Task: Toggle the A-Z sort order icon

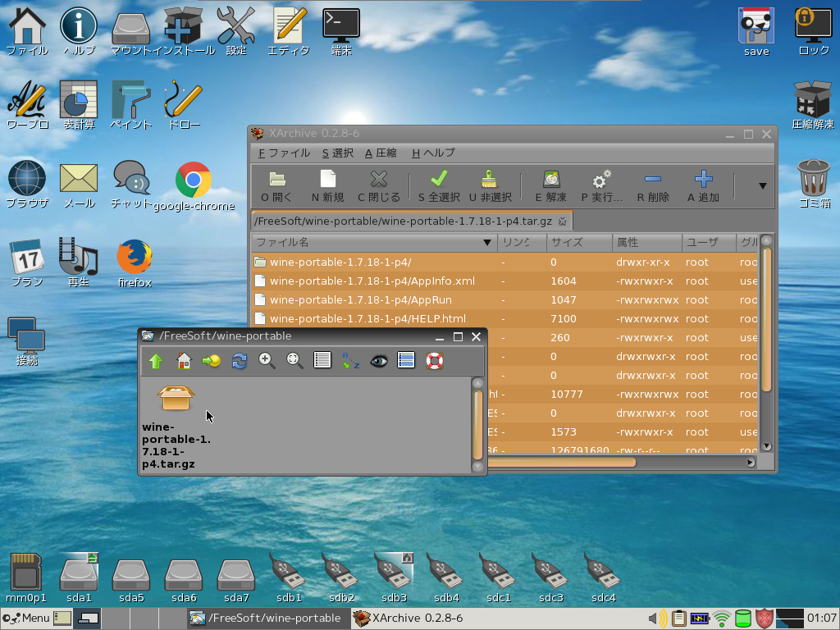Action: pos(350,361)
